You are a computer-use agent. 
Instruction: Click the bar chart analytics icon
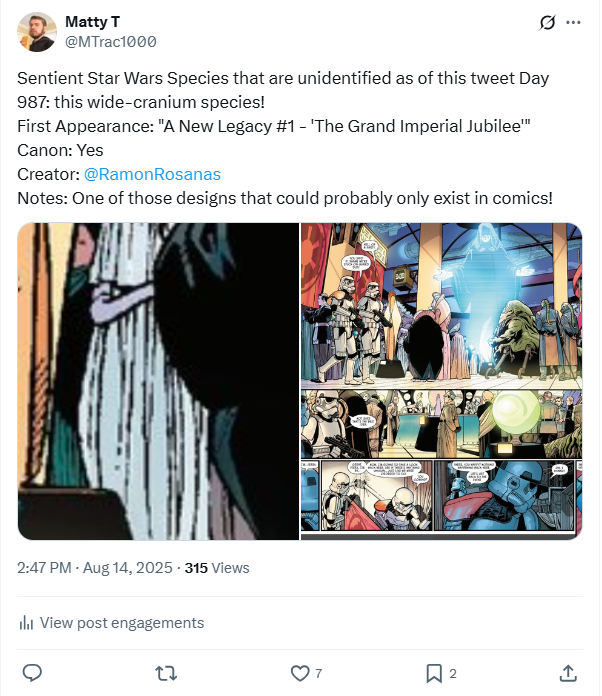coord(27,622)
